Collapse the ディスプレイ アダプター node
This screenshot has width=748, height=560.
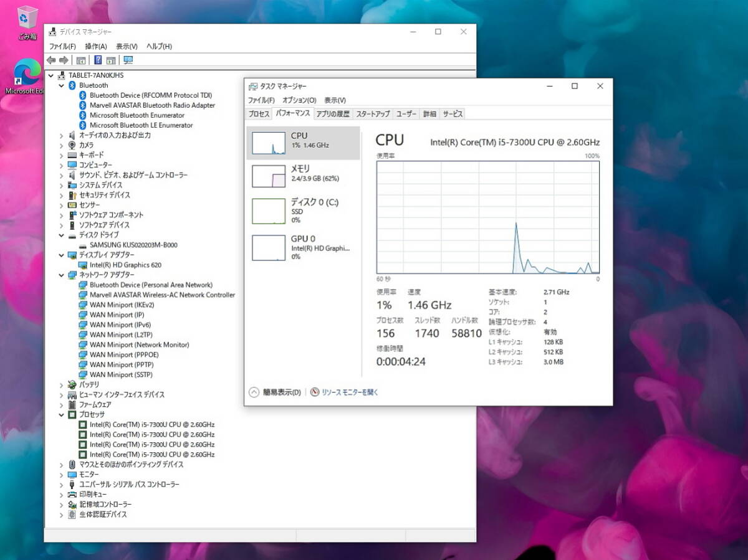pos(61,255)
